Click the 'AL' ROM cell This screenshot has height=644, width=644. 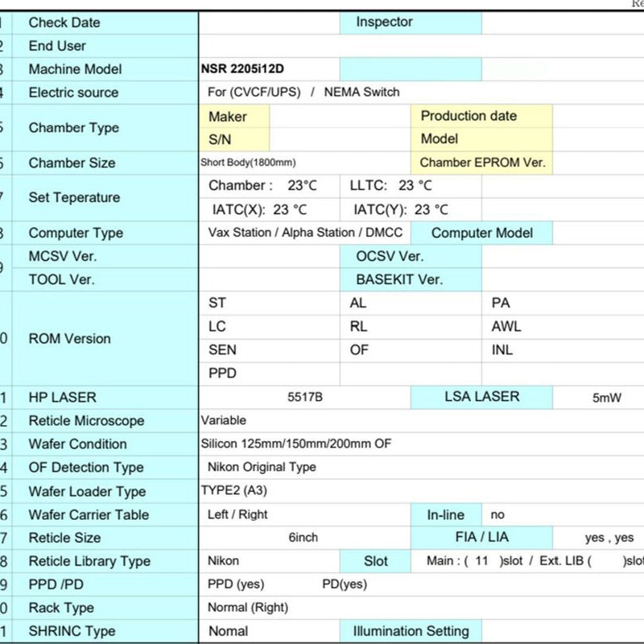pos(411,303)
